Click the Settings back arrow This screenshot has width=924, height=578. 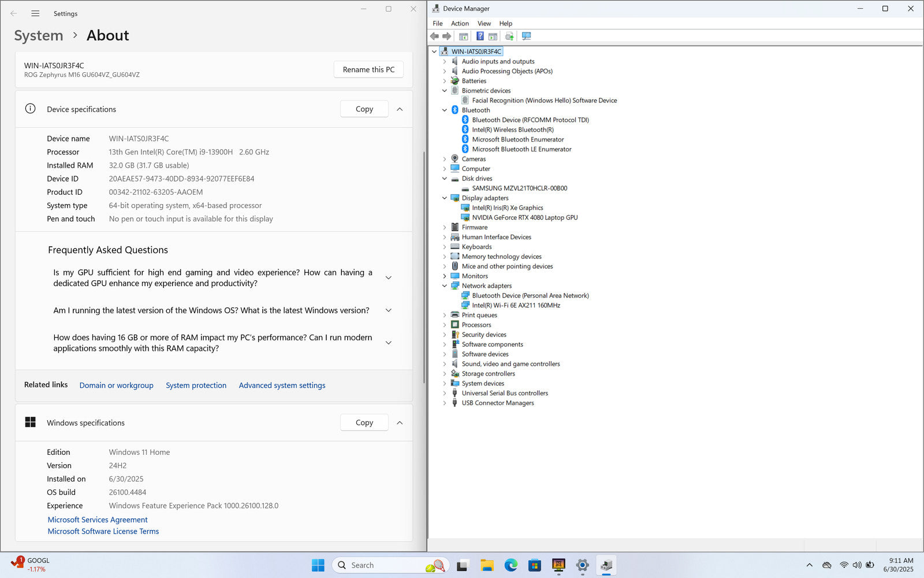coord(13,13)
